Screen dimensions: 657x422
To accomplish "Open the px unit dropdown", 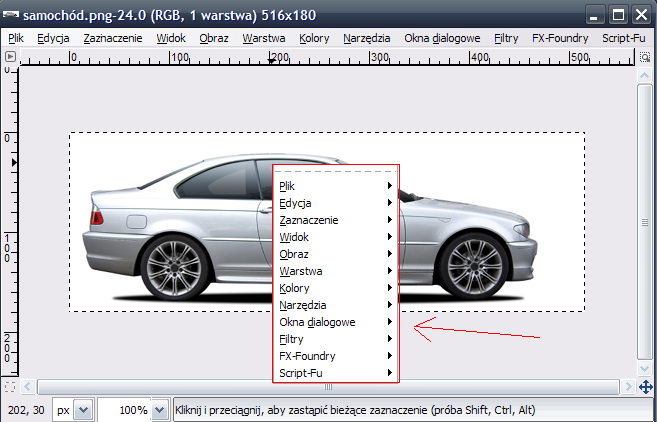I will click(x=83, y=410).
